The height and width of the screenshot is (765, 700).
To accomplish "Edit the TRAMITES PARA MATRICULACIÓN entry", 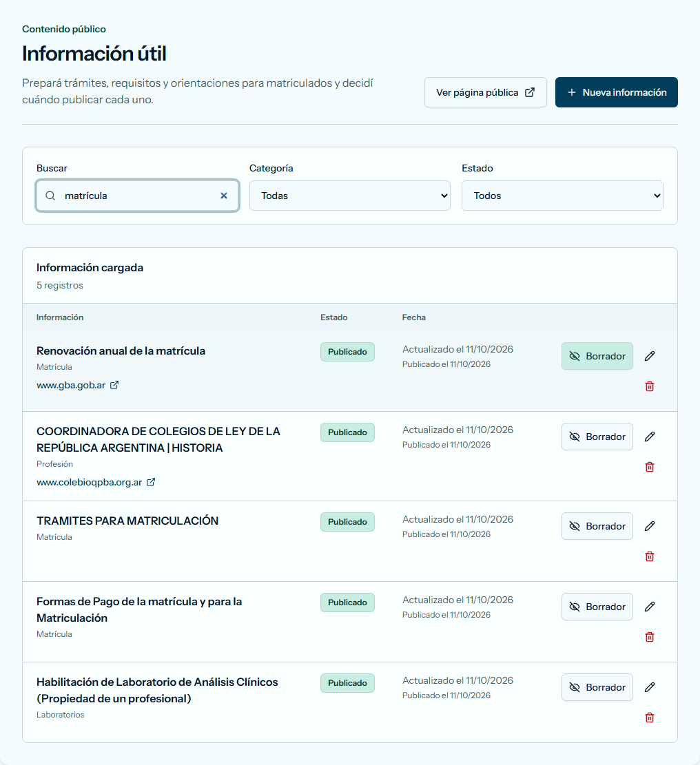I will pos(649,526).
